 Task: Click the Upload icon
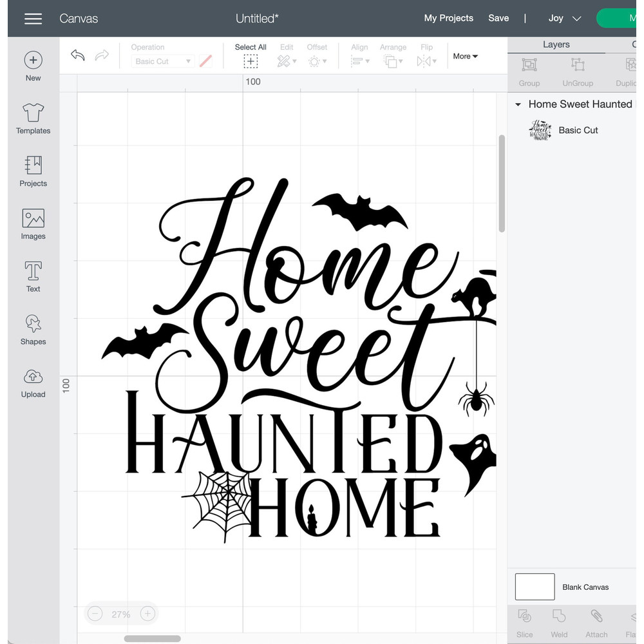coord(33,381)
